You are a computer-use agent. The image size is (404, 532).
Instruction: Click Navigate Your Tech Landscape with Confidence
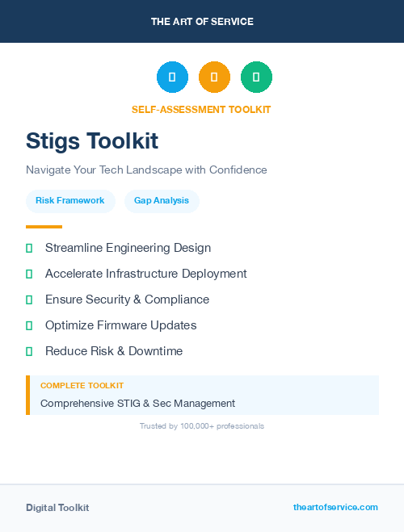pos(146,170)
